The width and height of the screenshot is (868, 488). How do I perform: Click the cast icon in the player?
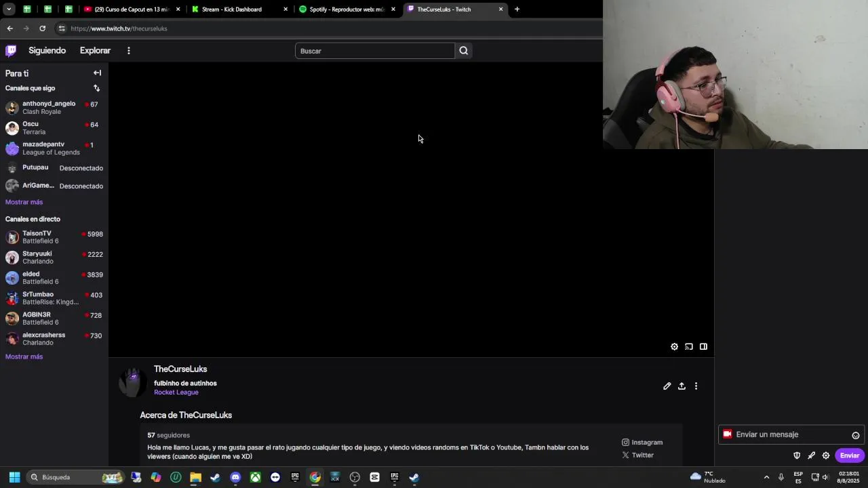pyautogui.click(x=689, y=346)
